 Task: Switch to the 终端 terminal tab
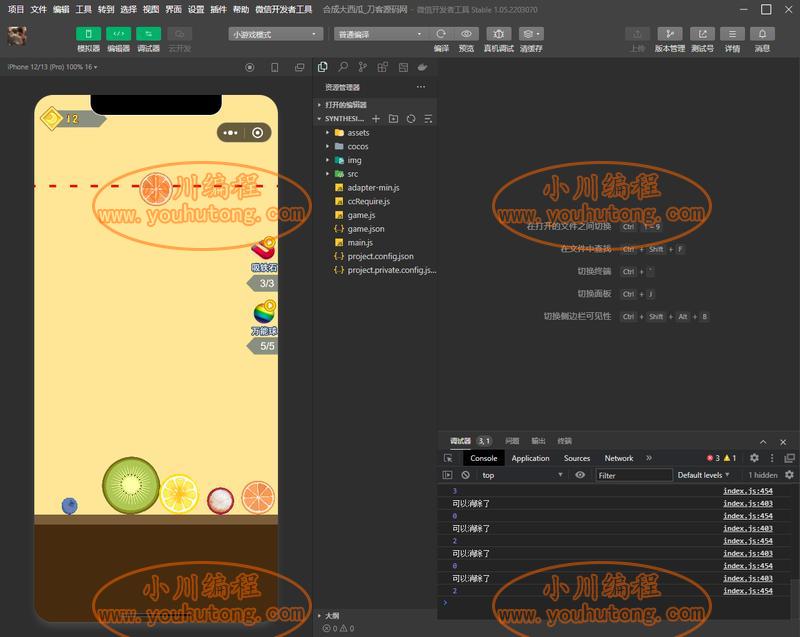(x=564, y=441)
